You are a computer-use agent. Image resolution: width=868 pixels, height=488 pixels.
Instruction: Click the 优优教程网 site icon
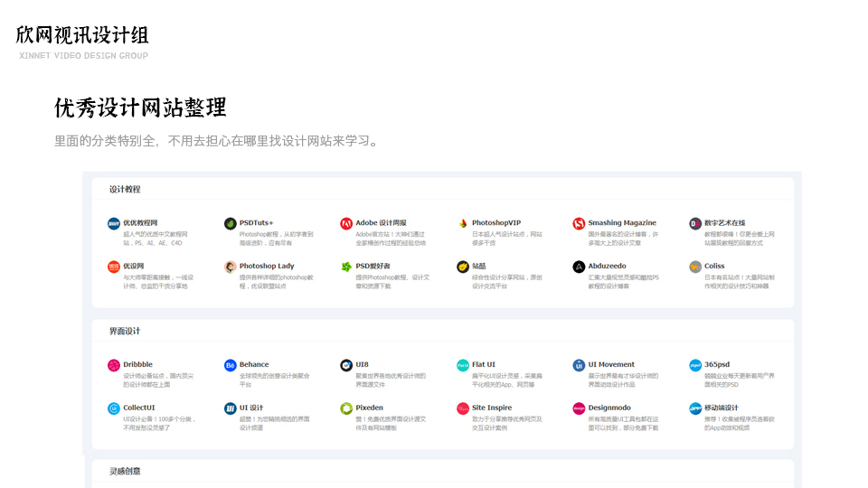114,223
